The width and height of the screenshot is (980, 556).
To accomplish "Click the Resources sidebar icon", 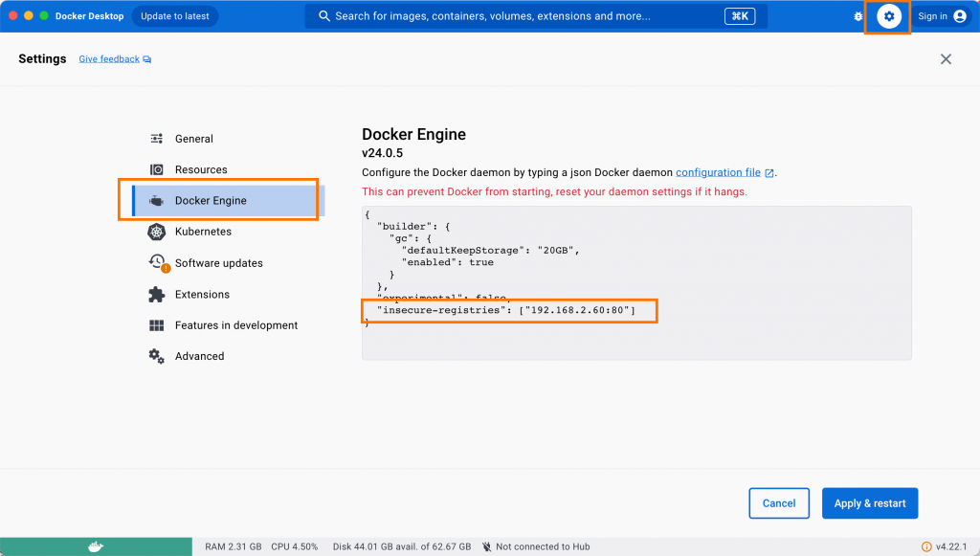I will 157,169.
